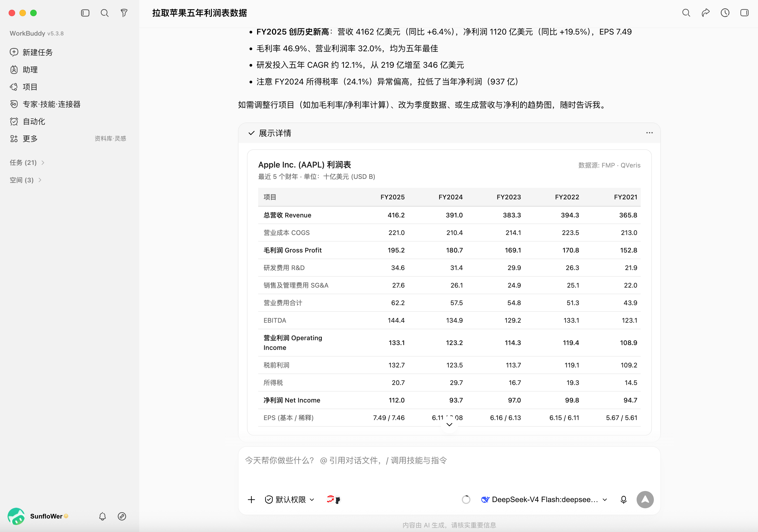
Task: Open the three-dot menu on details card
Action: (649, 133)
